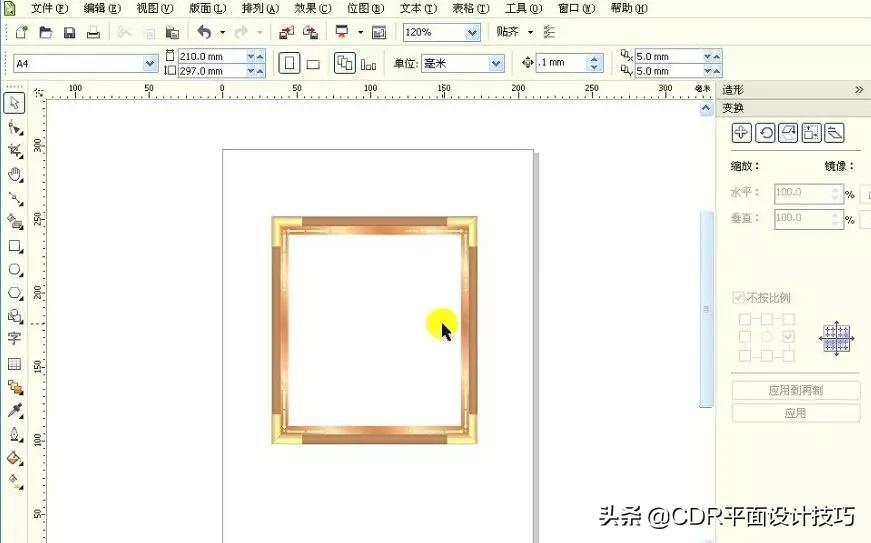Select the Pick arrow tool
The image size is (871, 543).
[14, 103]
